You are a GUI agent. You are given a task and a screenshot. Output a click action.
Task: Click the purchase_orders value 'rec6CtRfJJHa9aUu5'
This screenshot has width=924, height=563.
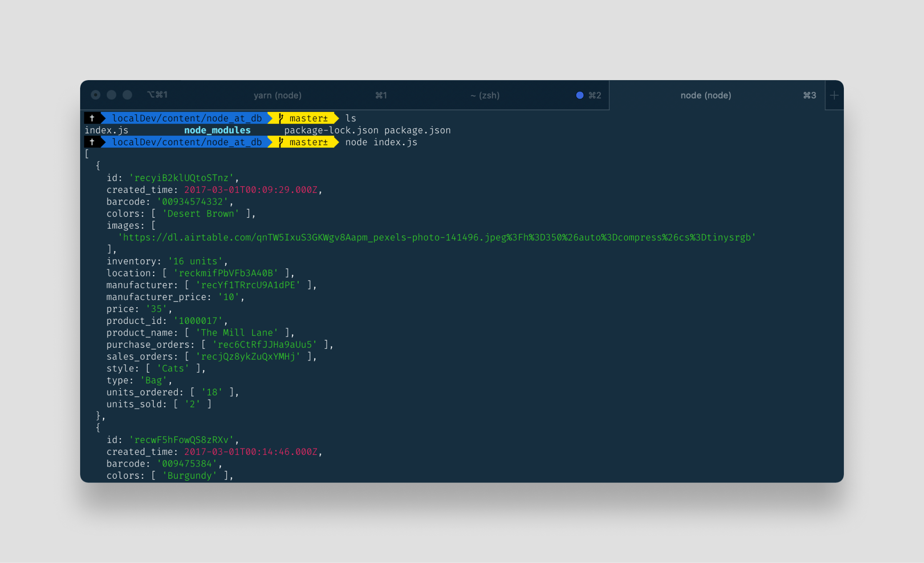(265, 344)
